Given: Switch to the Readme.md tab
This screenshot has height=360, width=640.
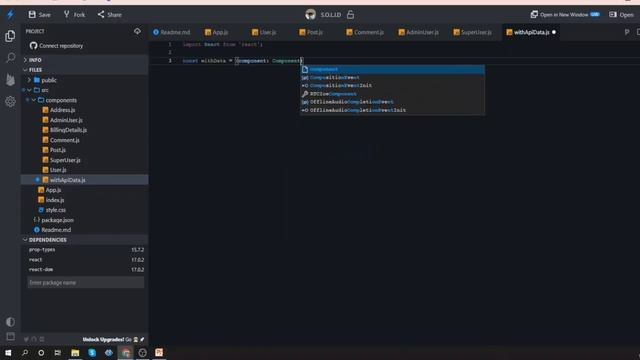Looking at the screenshot, I should [x=172, y=32].
